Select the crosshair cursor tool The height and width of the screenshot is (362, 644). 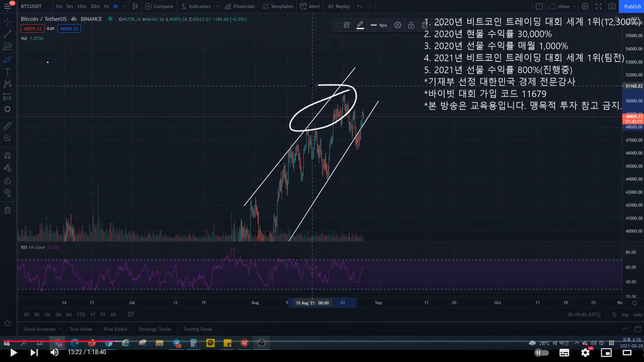tap(7, 22)
